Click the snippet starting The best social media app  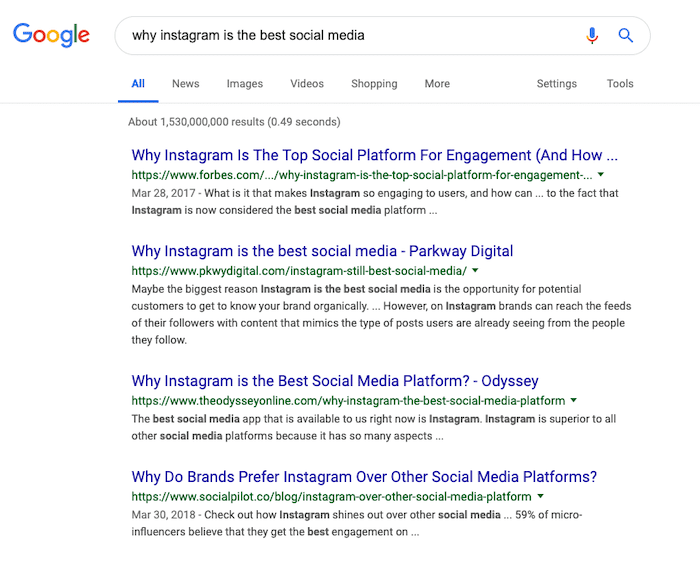point(374,427)
